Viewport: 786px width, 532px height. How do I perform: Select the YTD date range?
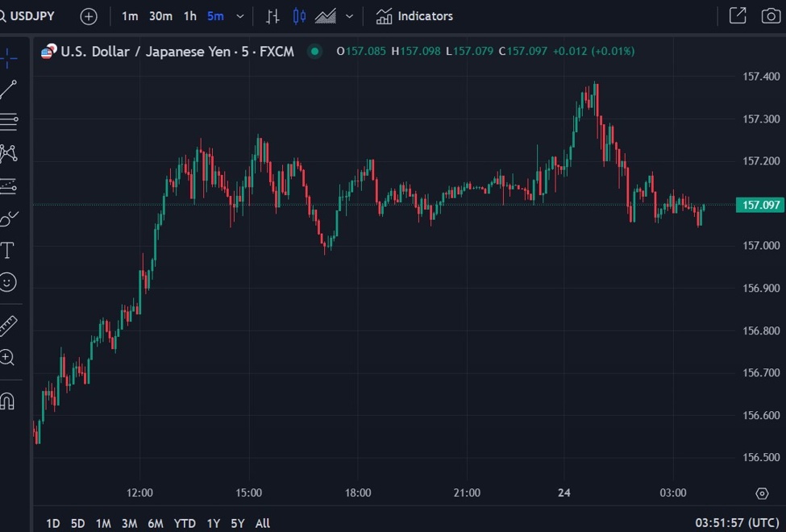tap(185, 523)
